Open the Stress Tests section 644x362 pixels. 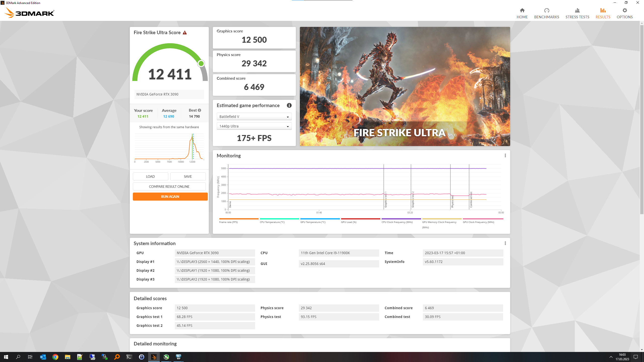coord(577,13)
